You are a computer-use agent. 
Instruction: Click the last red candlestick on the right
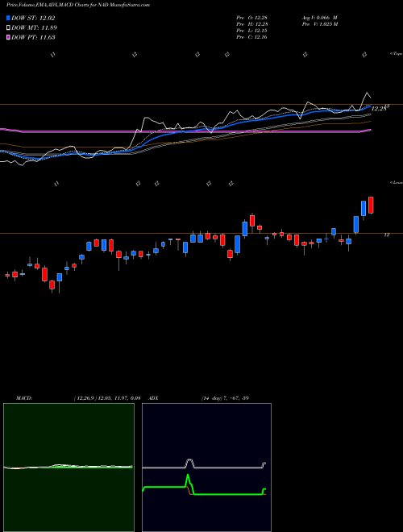tap(371, 205)
